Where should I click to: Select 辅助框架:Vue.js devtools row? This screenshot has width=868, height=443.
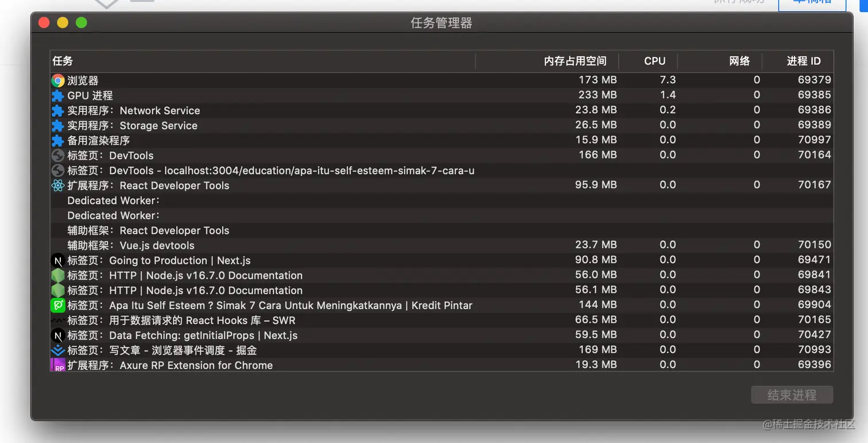(441, 245)
